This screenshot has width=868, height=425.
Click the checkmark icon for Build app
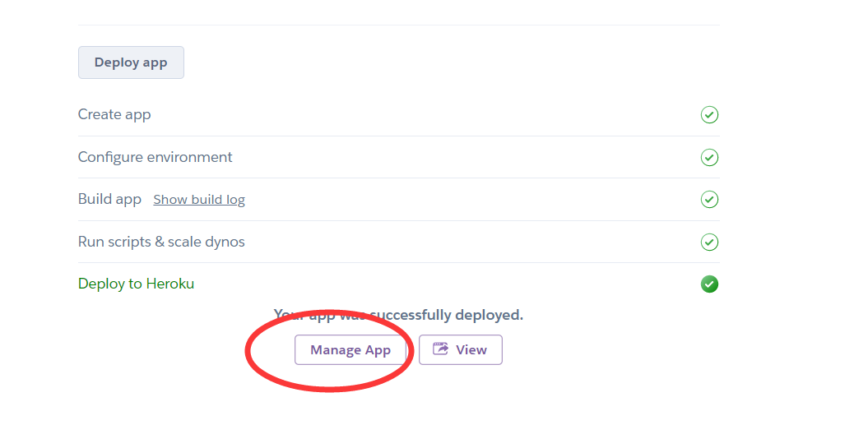click(x=709, y=199)
